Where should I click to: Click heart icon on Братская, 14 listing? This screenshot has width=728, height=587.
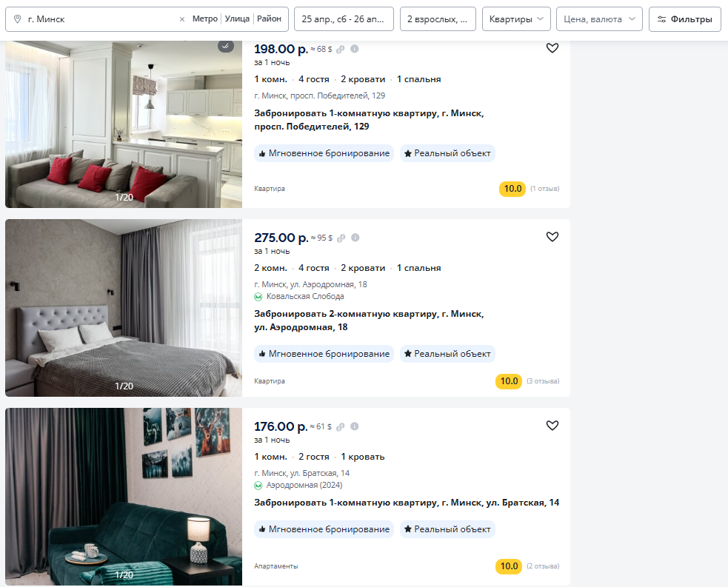tap(552, 426)
